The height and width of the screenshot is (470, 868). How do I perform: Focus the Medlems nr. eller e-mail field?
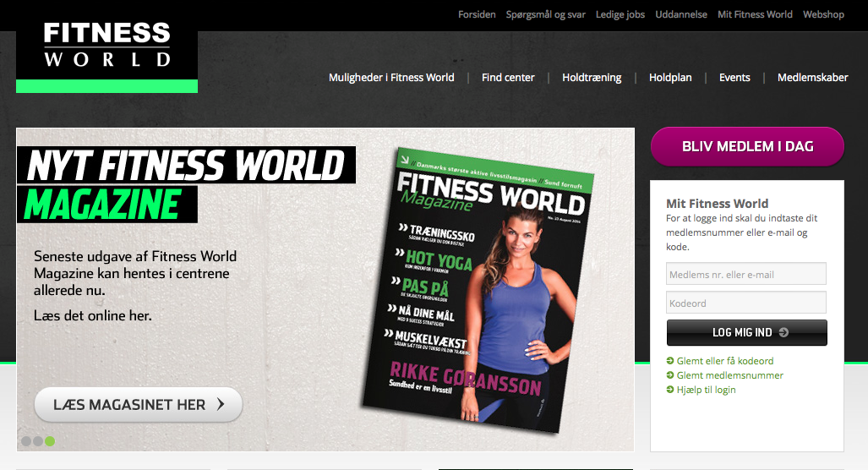(746, 274)
